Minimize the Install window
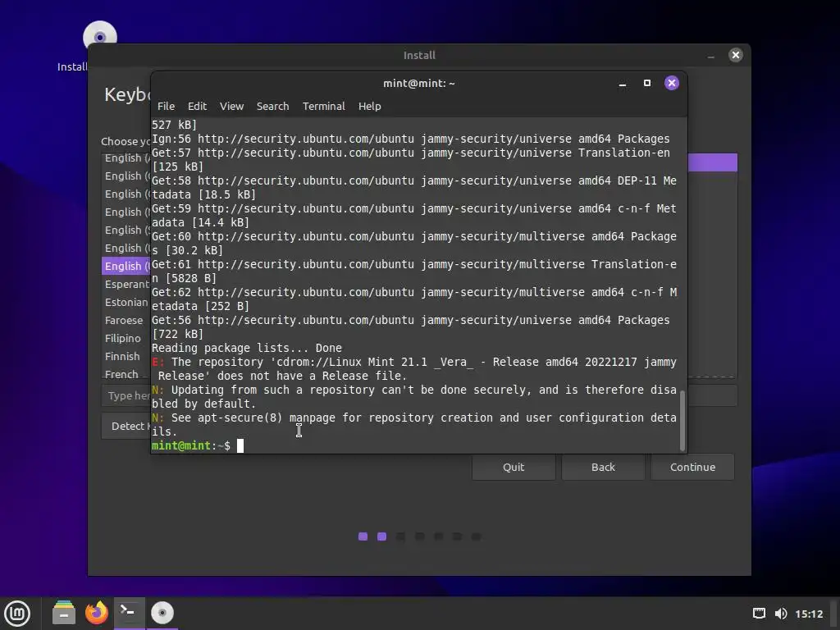The image size is (840, 630). [x=711, y=55]
